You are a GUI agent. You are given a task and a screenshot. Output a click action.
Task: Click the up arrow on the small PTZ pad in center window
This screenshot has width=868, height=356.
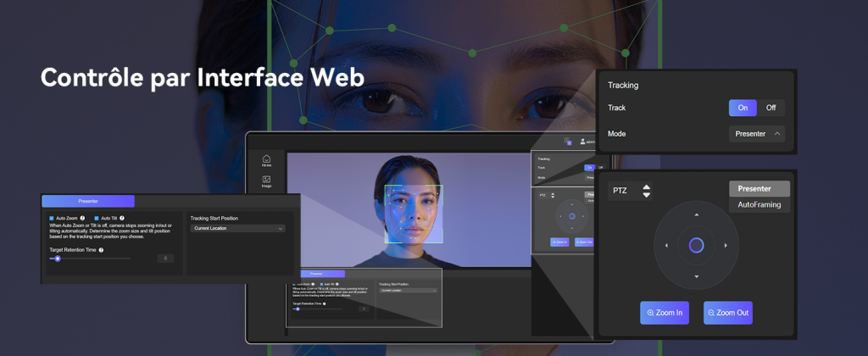pyautogui.click(x=572, y=204)
